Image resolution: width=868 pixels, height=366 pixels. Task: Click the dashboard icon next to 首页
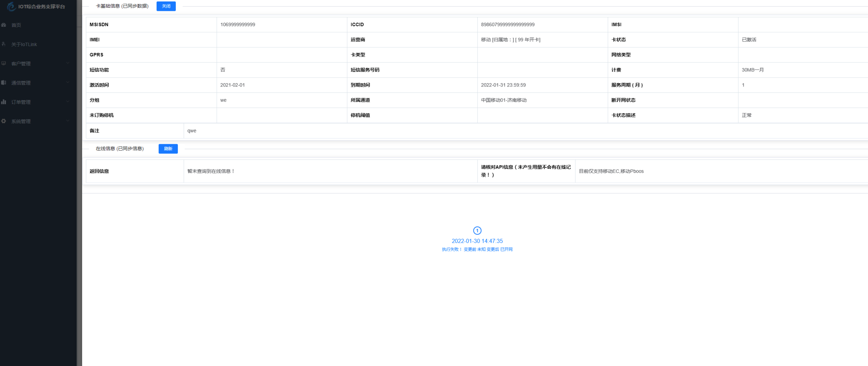tap(4, 25)
